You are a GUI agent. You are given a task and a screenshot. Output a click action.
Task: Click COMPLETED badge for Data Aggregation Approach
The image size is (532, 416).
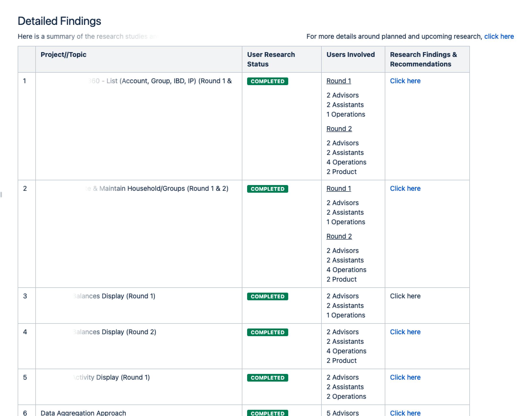(x=267, y=413)
